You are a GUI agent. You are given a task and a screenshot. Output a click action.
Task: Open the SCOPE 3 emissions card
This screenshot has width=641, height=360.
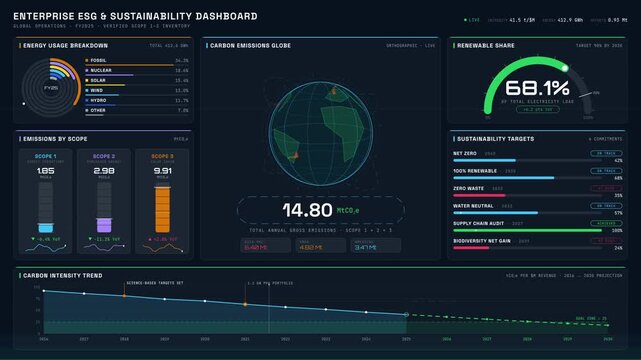point(162,201)
